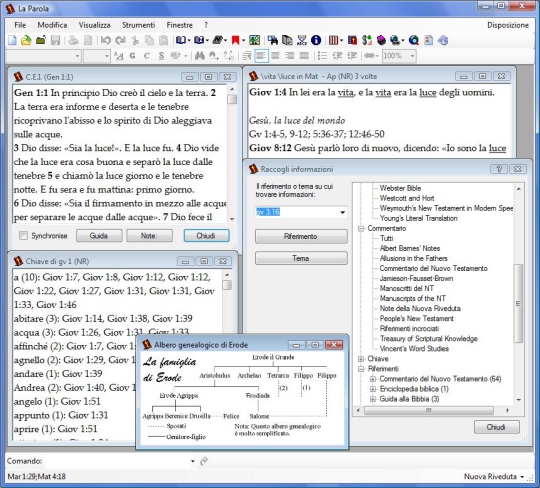Click the purple cube icon

pyautogui.click(x=381, y=40)
